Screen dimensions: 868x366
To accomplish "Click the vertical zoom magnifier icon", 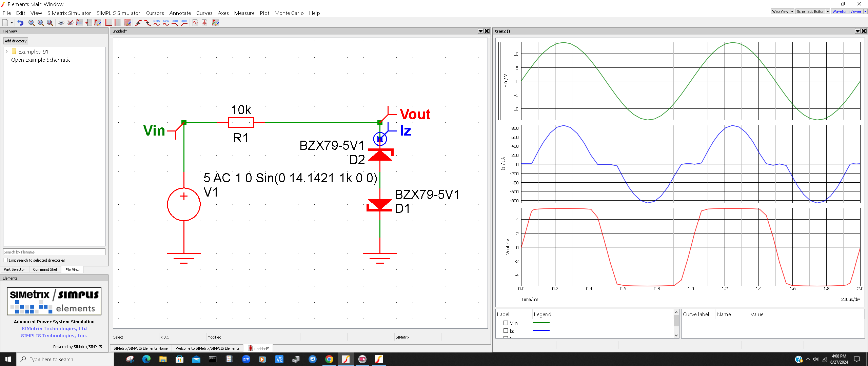I will click(x=32, y=23).
